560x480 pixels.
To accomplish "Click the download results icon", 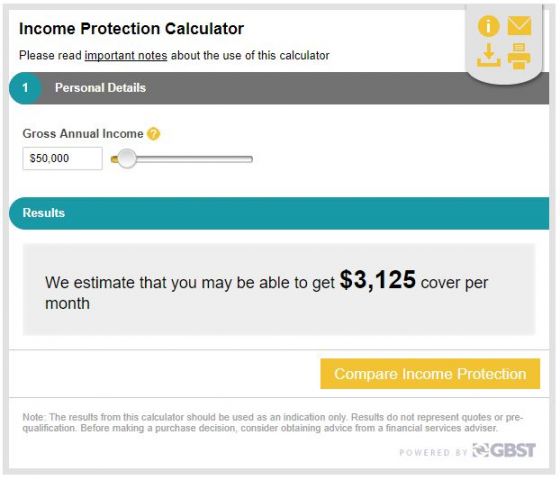I will point(489,55).
